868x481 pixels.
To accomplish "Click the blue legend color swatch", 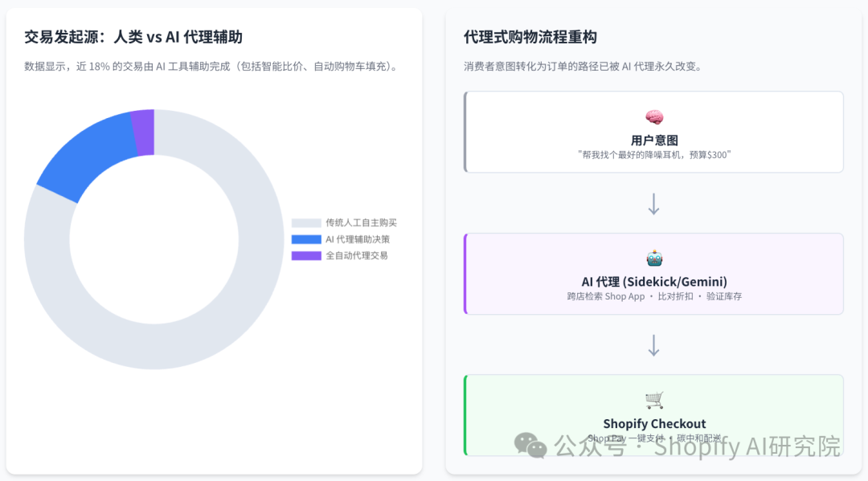I will (306, 239).
